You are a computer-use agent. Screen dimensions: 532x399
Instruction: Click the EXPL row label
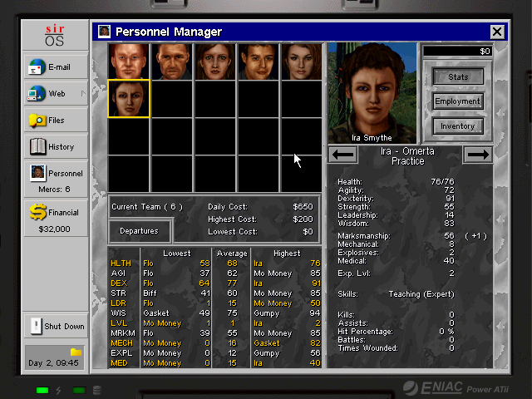pos(121,353)
